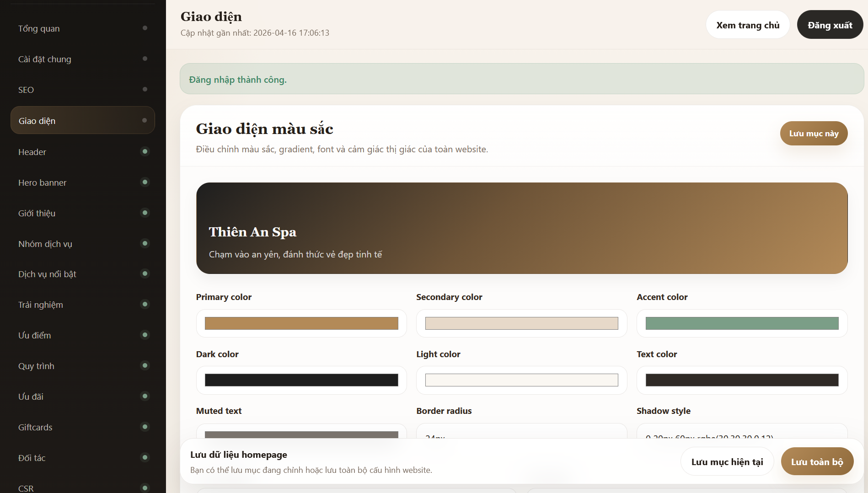The height and width of the screenshot is (493, 868).
Task: Click the status dot beside Ưu điểm
Action: pyautogui.click(x=145, y=335)
